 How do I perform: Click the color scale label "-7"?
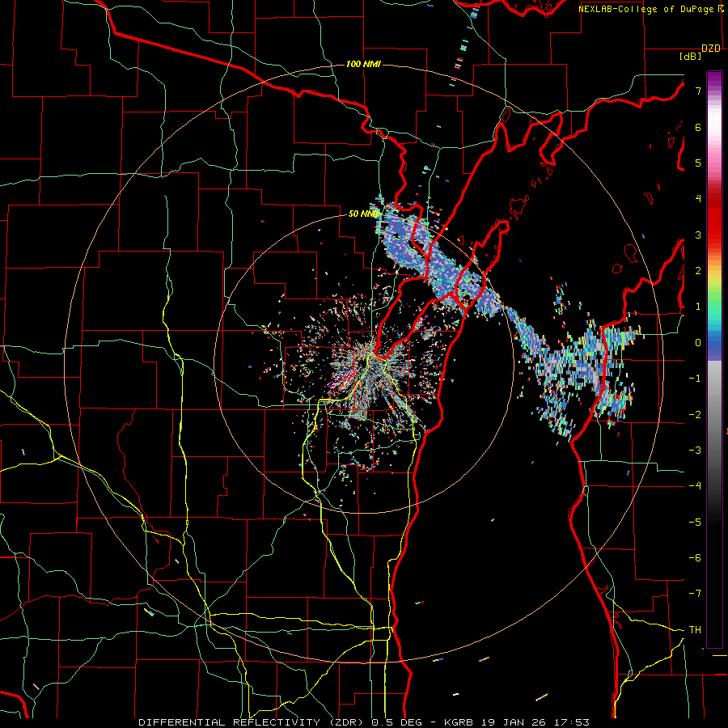pyautogui.click(x=695, y=594)
